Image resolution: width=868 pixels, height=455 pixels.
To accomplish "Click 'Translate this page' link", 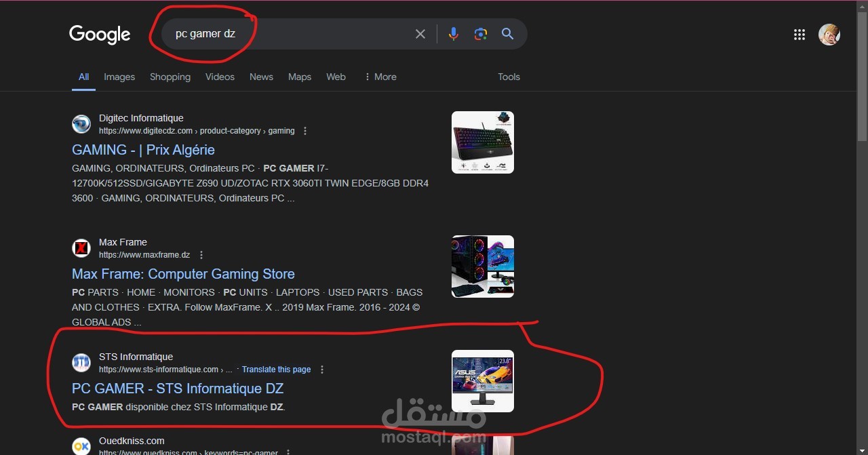I will click(x=276, y=370).
